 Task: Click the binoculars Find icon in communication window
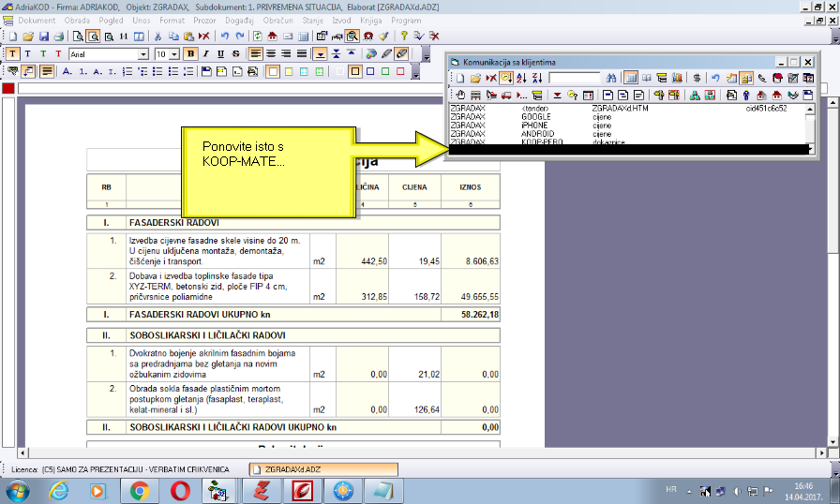click(611, 78)
